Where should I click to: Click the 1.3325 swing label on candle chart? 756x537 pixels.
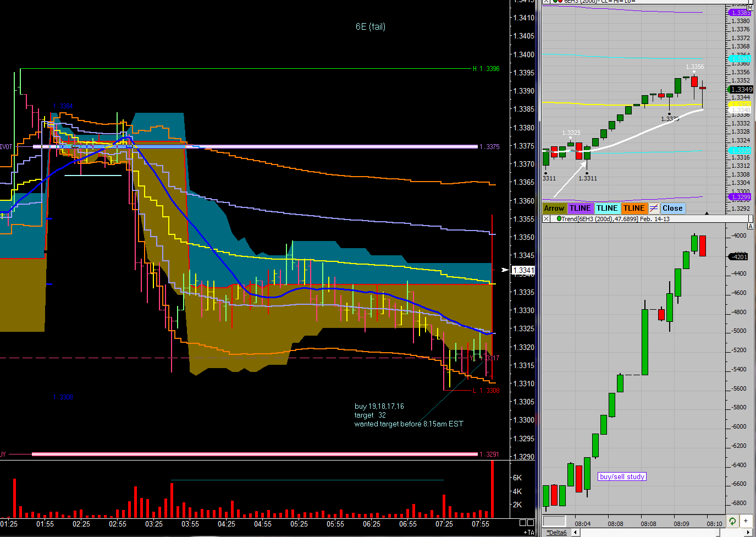tap(571, 133)
